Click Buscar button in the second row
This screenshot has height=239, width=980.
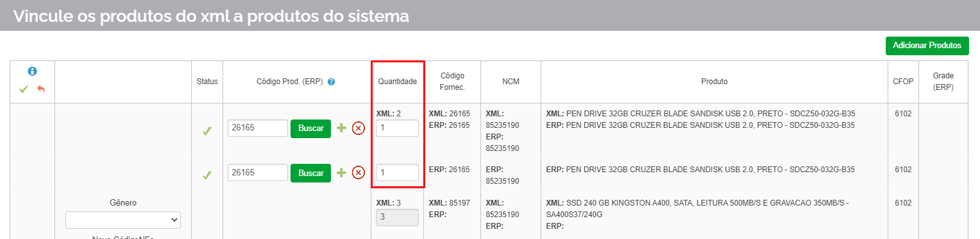[310, 172]
